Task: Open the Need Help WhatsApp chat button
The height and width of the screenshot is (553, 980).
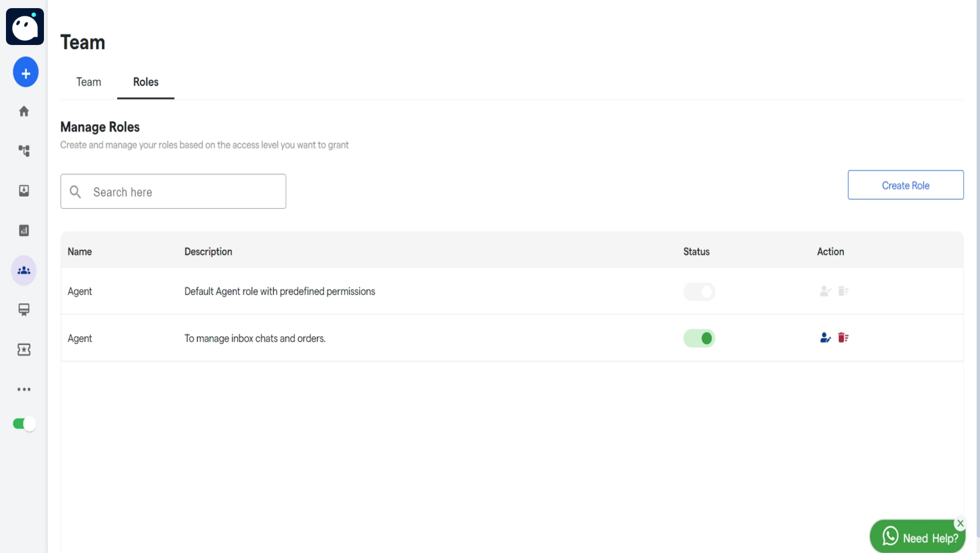Action: tap(918, 536)
